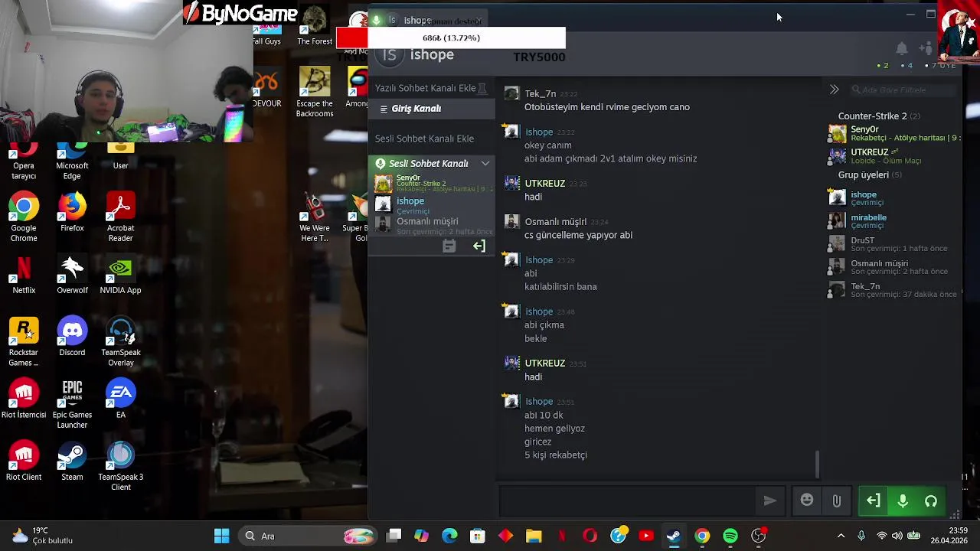Open YouTube from taskbar

pos(646,536)
